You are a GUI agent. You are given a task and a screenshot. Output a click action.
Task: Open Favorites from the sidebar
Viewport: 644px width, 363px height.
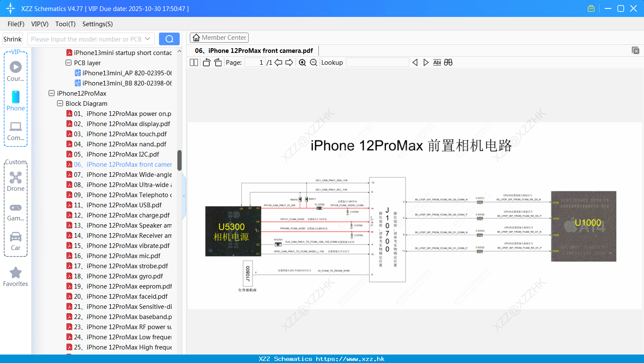[16, 277]
